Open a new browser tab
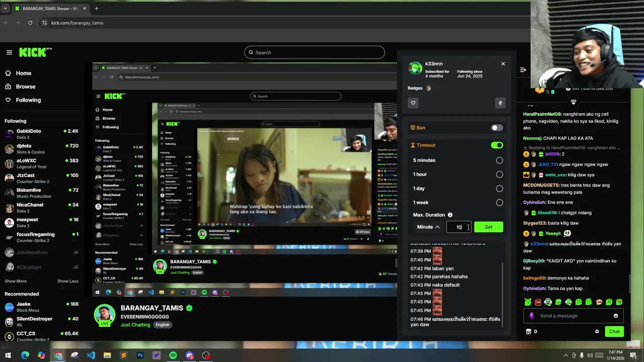This screenshot has height=362, width=644. [96, 9]
